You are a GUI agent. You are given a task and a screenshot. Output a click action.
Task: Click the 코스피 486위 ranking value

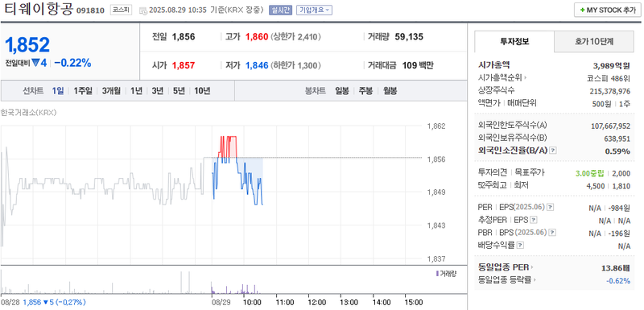tap(609, 78)
